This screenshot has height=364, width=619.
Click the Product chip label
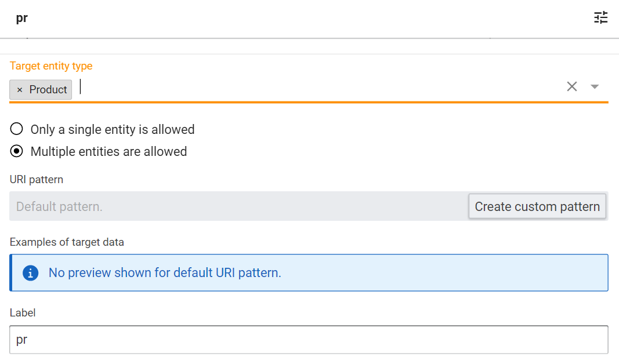pos(48,90)
